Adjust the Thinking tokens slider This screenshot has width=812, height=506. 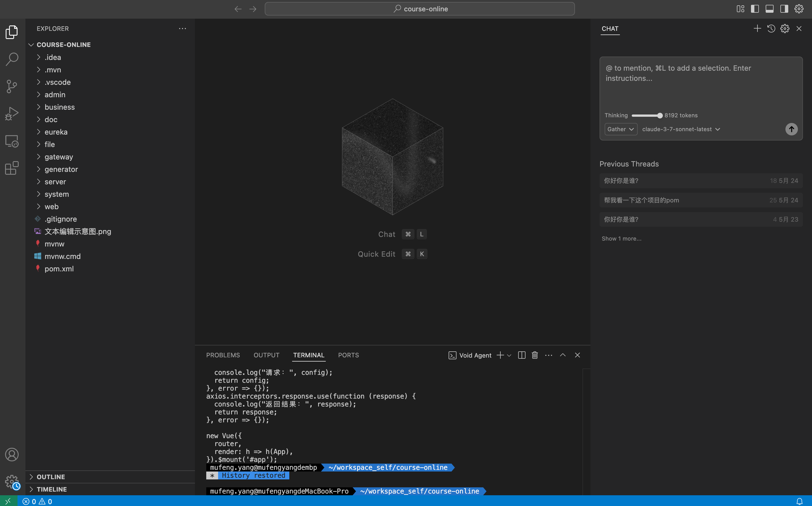647,115
